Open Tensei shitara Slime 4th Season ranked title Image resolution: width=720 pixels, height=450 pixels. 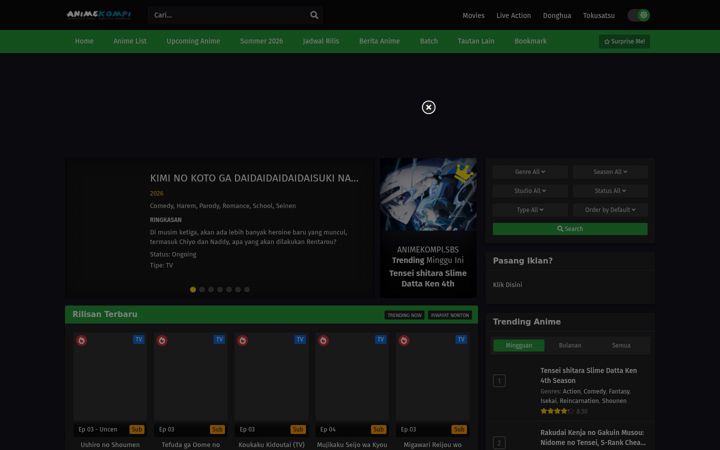[x=588, y=375]
